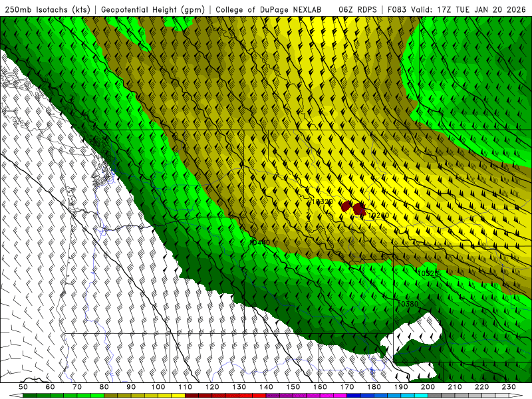This screenshot has width=532, height=399.
Task: Click the 190 value on the legend scale
Action: pyautogui.click(x=402, y=387)
